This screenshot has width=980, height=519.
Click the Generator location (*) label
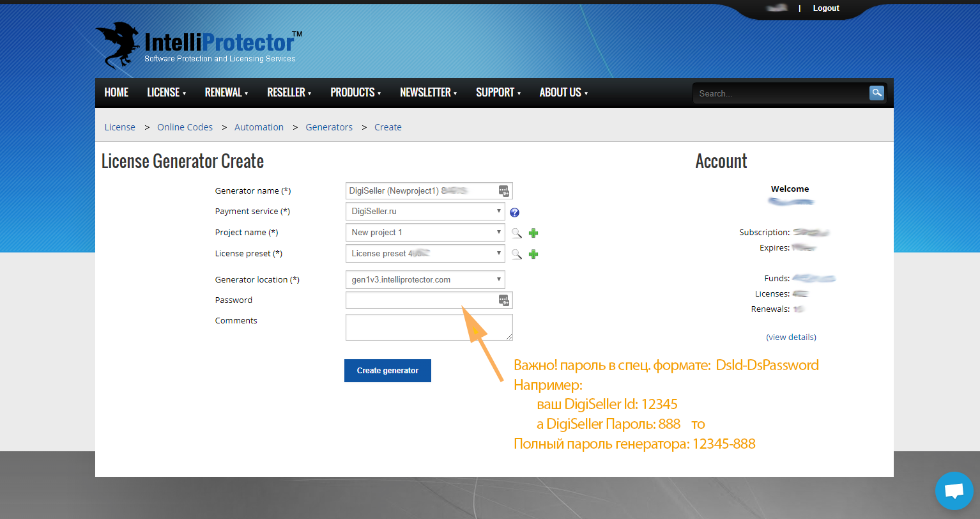[x=257, y=279]
